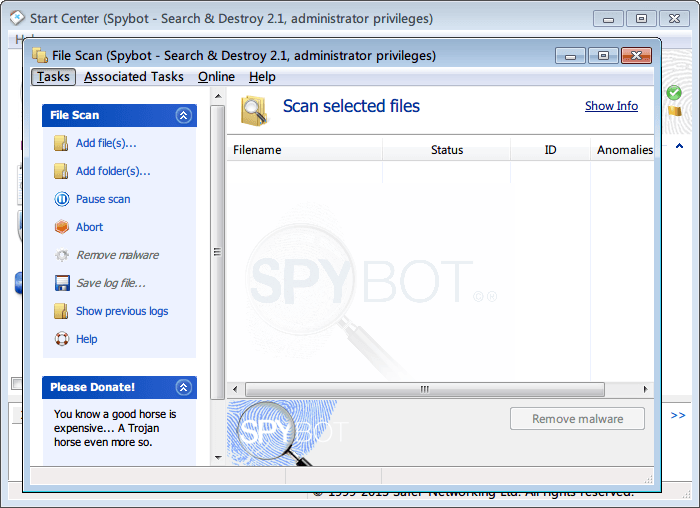Click the Add folder(s) icon
Image resolution: width=700 pixels, height=508 pixels.
point(61,171)
